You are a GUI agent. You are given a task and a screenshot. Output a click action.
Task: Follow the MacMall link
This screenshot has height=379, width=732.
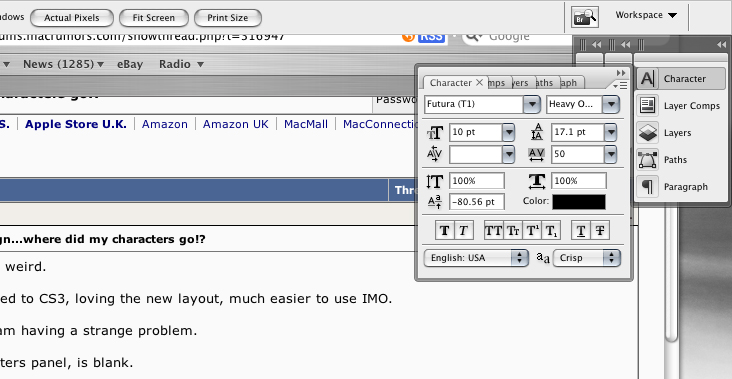(306, 124)
